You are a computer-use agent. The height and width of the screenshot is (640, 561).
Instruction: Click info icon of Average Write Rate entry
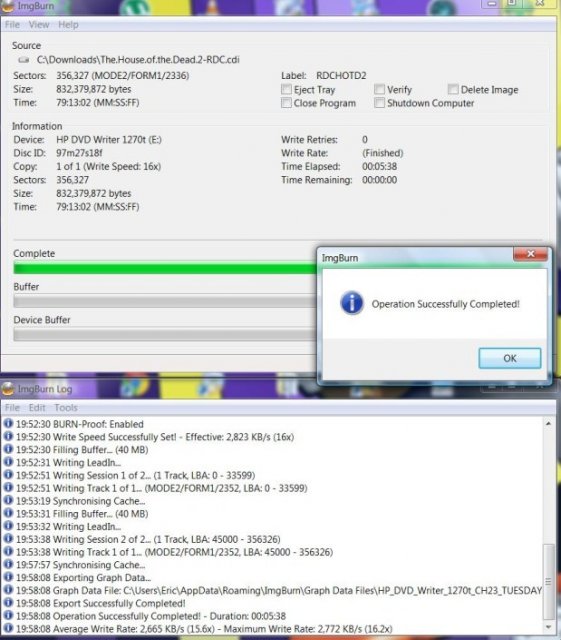[x=8, y=628]
